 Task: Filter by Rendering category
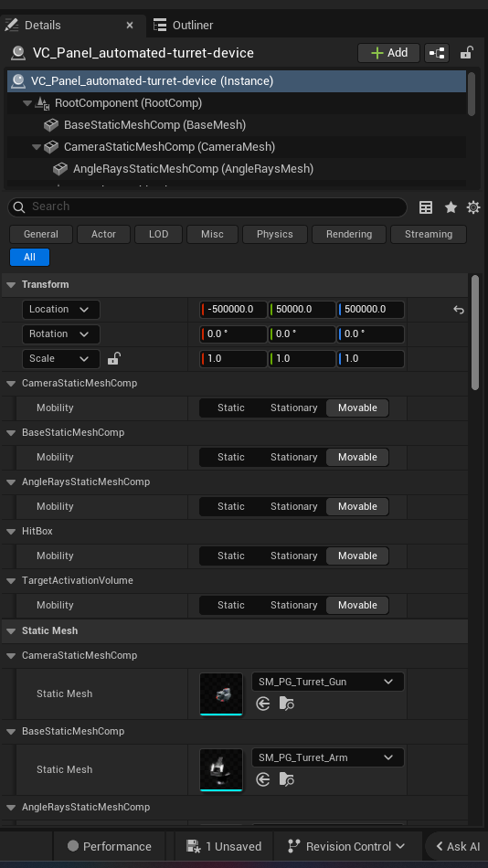(349, 234)
